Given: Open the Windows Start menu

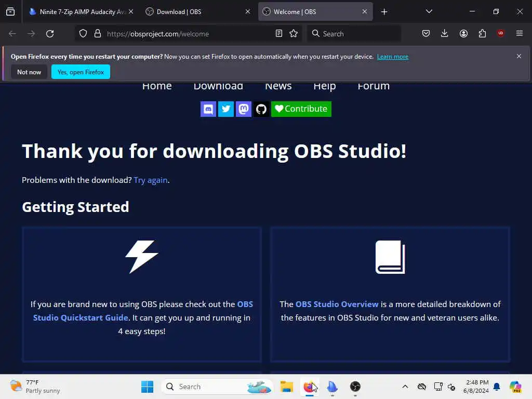Looking at the screenshot, I should [147, 387].
